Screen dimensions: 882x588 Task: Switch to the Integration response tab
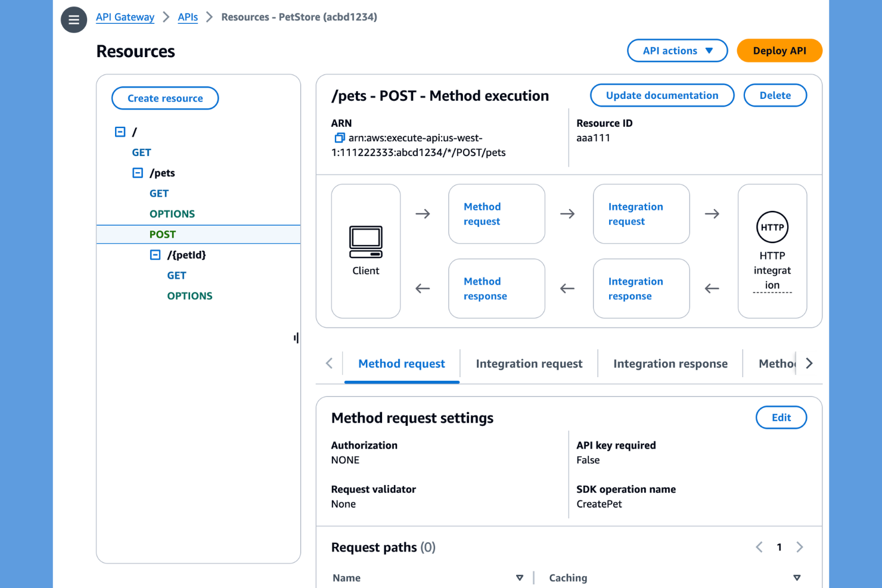coord(670,364)
